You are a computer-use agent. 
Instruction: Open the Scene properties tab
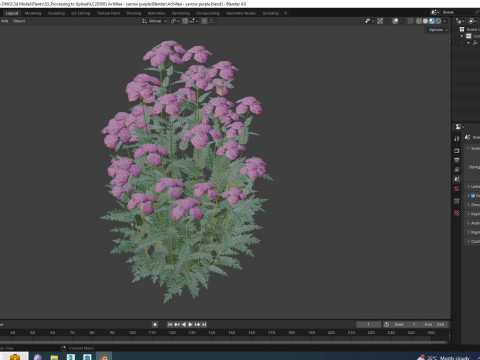(x=457, y=179)
